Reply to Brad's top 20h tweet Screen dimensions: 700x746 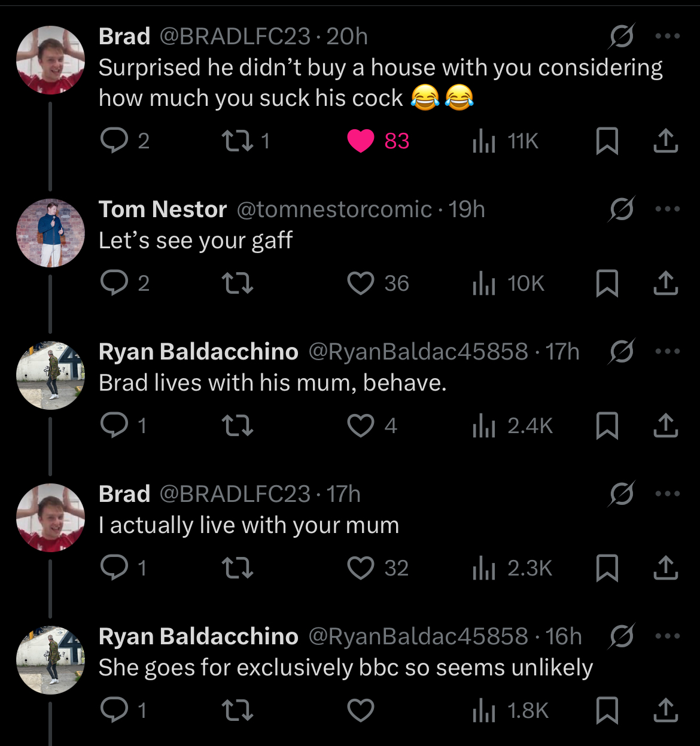[114, 141]
